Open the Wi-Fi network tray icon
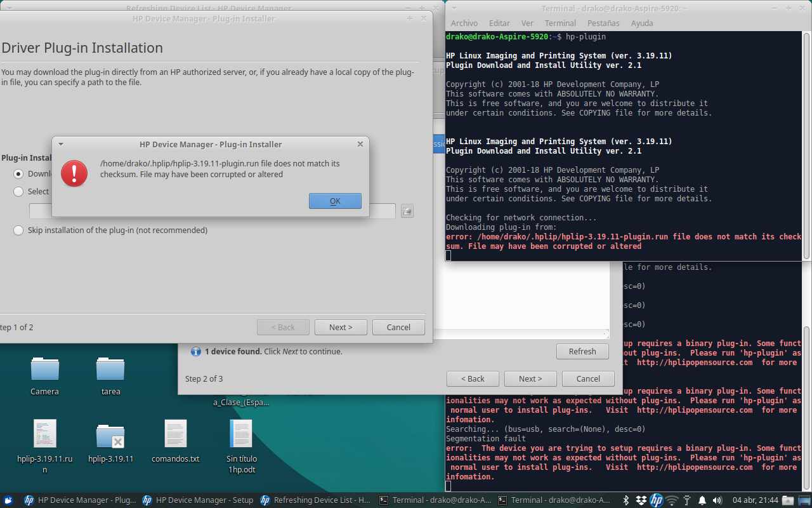Screen dimensions: 812x508 [x=672, y=500]
